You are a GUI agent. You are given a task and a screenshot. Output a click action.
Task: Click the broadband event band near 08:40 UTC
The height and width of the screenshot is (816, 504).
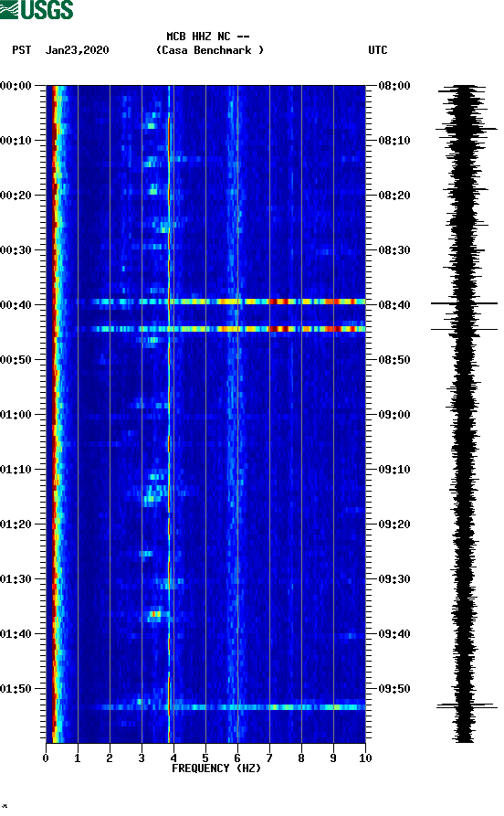coord(221,302)
